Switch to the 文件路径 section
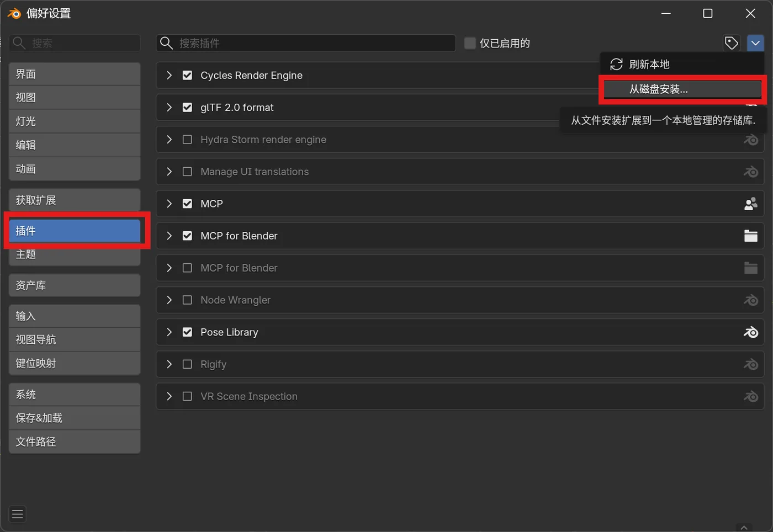The height and width of the screenshot is (532, 773). coord(75,442)
